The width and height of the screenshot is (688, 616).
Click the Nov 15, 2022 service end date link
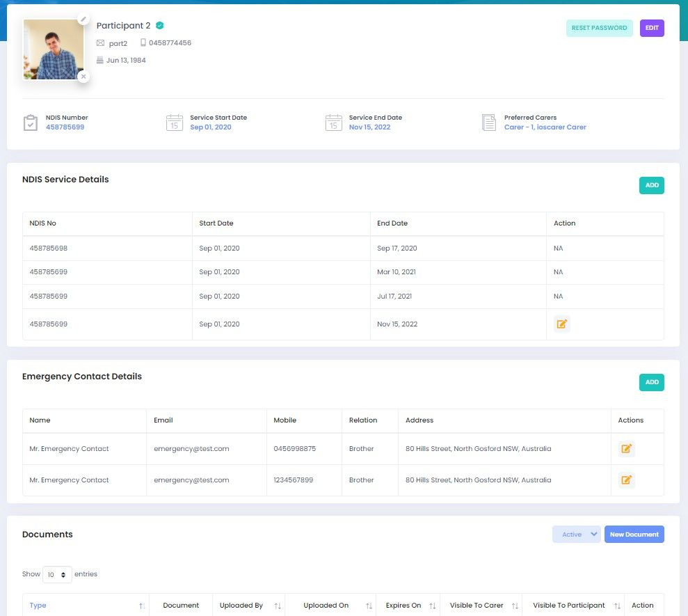[x=369, y=127]
